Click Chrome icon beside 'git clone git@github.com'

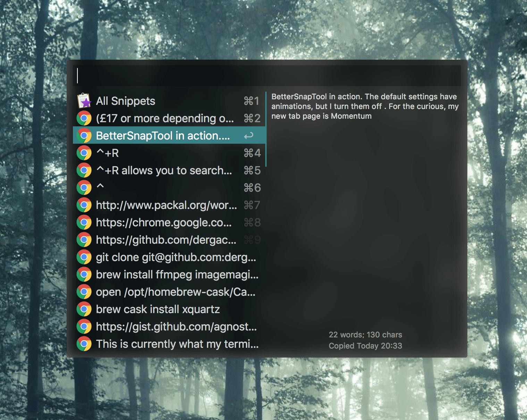point(84,257)
